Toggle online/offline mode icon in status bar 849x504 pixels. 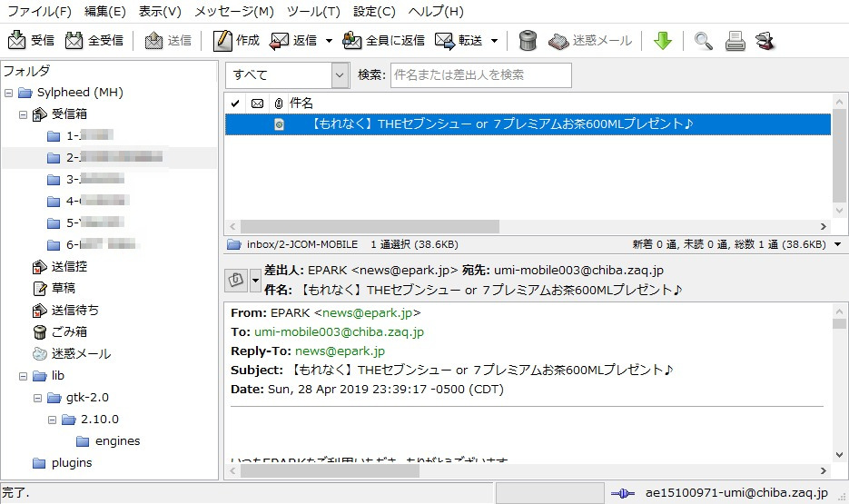622,493
